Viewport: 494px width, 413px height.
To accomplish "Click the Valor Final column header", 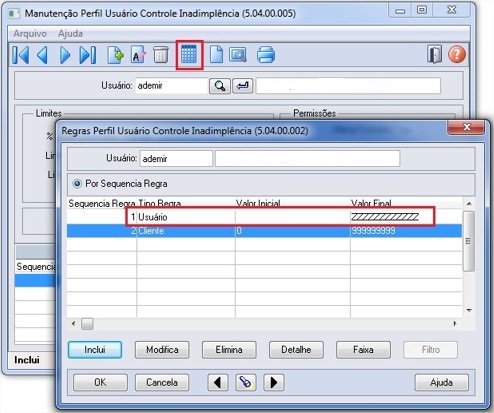I will 406,203.
